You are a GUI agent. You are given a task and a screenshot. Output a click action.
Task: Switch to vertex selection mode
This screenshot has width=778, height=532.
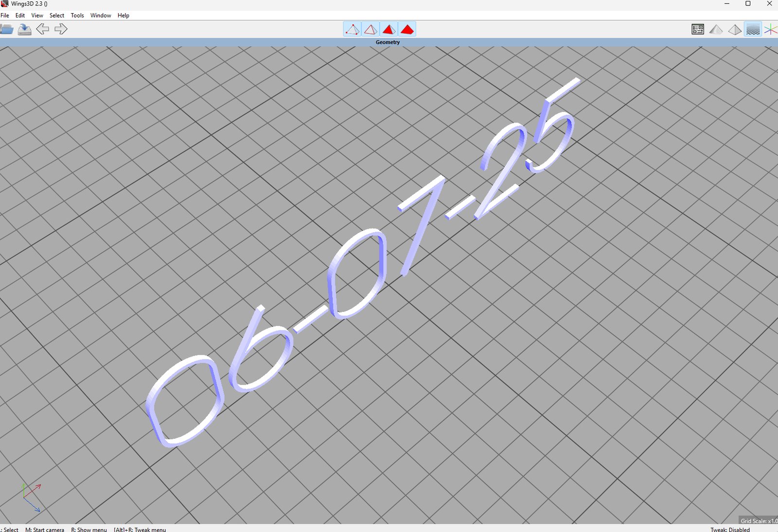point(352,30)
